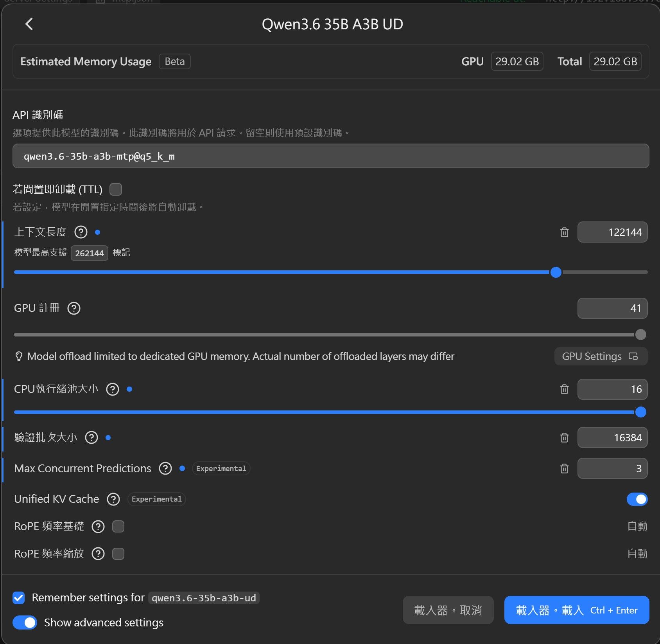Open help for 驗證批次大小
The image size is (660, 644).
pyautogui.click(x=91, y=437)
